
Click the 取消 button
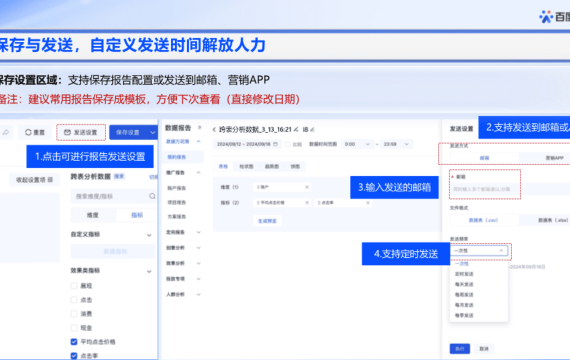click(484, 349)
